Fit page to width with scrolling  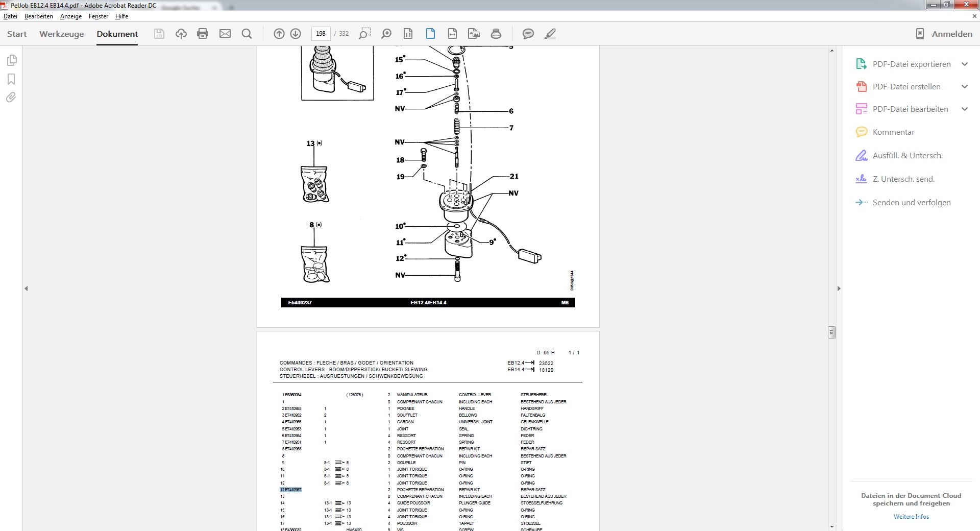point(452,34)
